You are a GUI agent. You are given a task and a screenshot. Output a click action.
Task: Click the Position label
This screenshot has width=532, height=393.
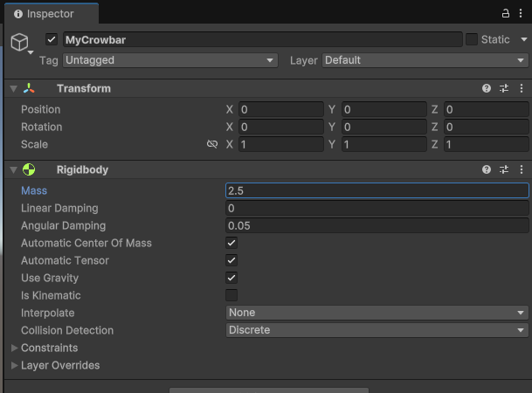tap(41, 109)
